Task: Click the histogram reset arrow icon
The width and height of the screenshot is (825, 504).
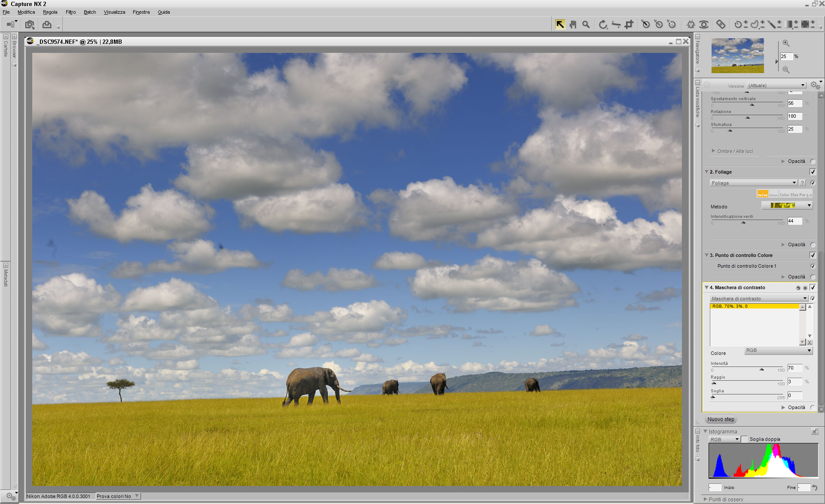Action: [815, 488]
